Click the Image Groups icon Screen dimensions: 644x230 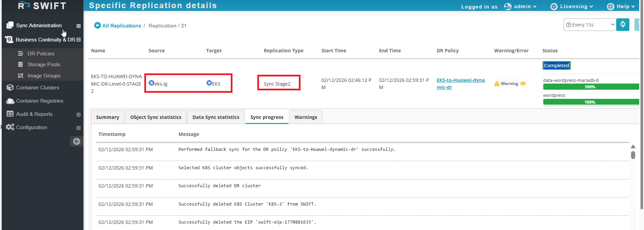tap(20, 76)
